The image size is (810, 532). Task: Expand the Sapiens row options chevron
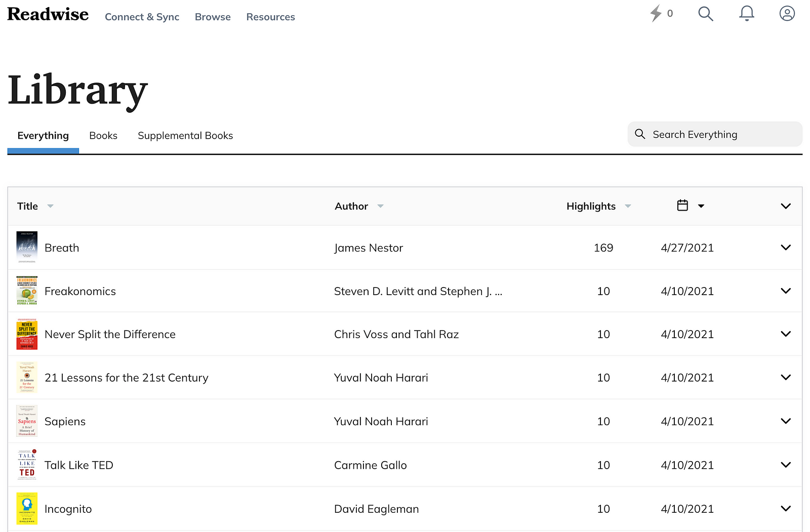point(785,421)
